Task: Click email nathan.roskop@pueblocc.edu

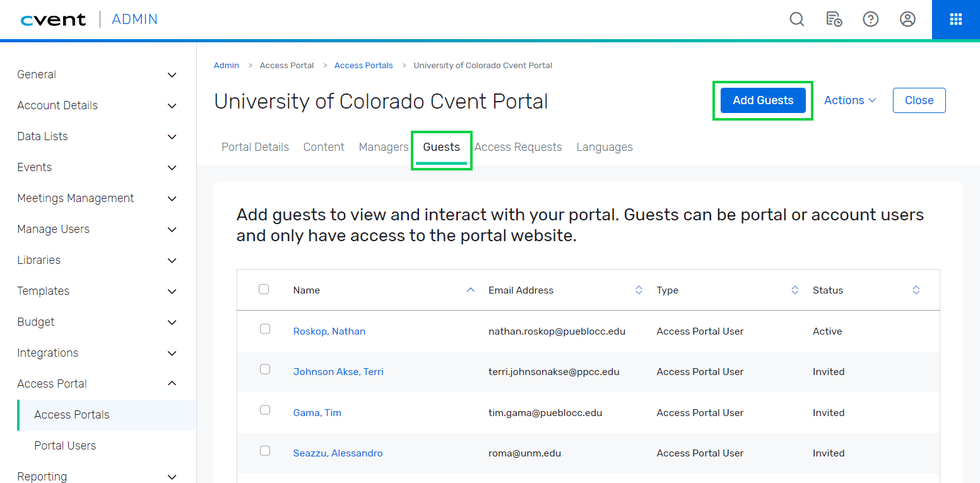Action: [x=557, y=331]
